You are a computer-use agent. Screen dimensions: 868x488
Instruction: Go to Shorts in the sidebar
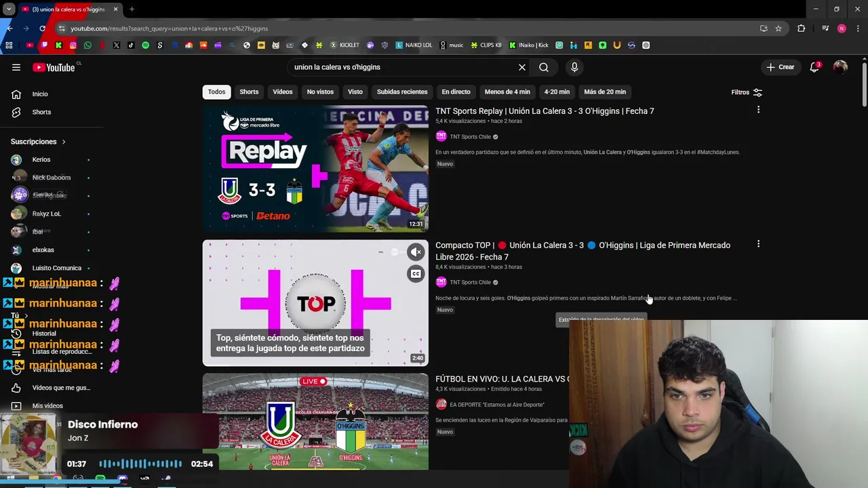point(41,112)
